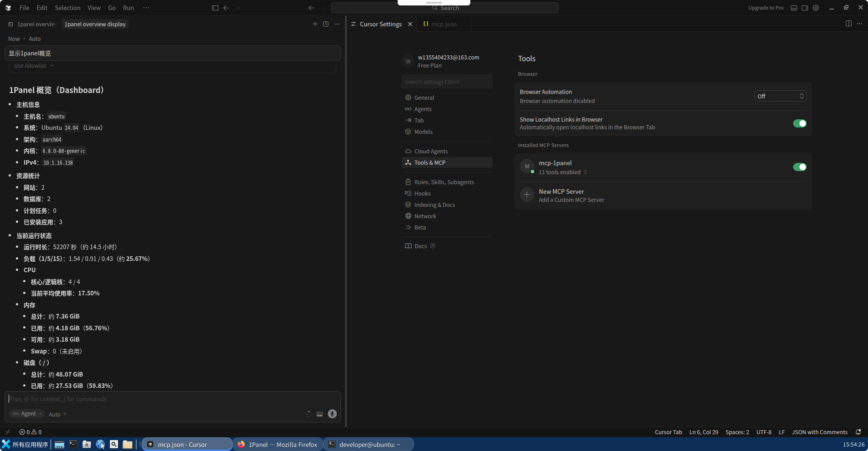Screen dimensions: 868x451
Task: Open Indexing & Docs settings
Action: coord(447,205)
